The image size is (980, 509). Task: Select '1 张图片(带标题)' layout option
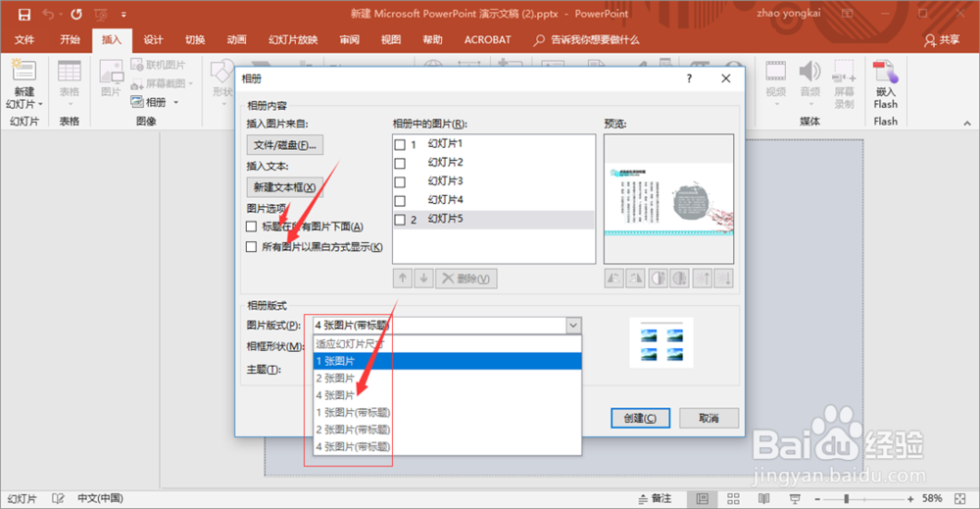[x=448, y=412]
